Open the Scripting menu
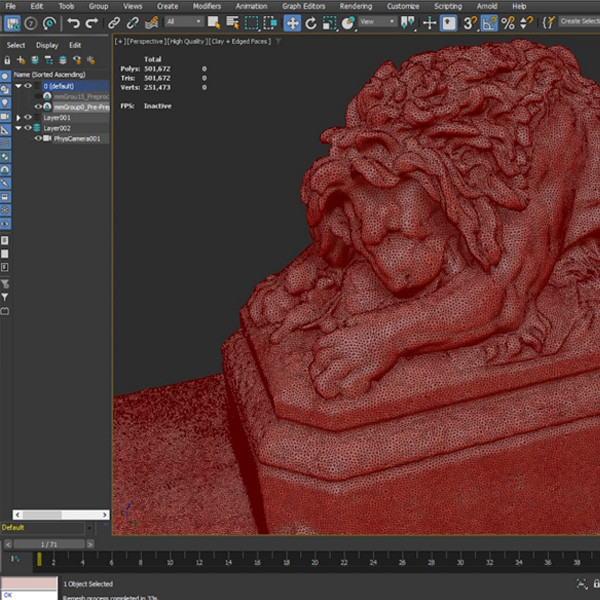This screenshot has width=600, height=600. (448, 6)
